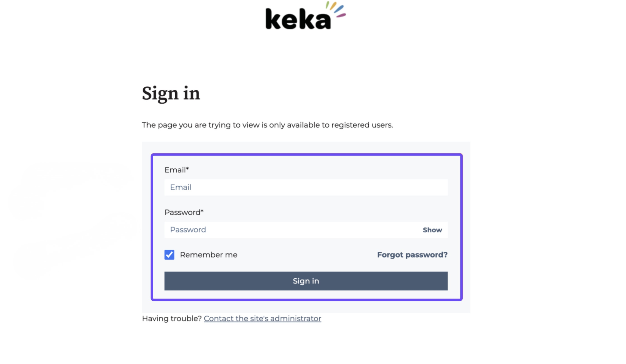
Task: Focus the Email input field
Action: (306, 187)
